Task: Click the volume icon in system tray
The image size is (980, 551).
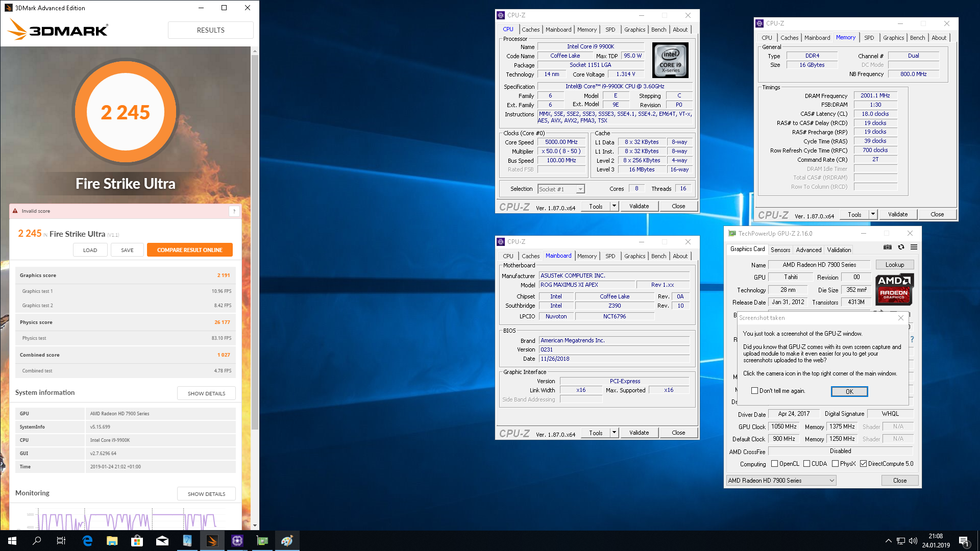Action: [913, 541]
